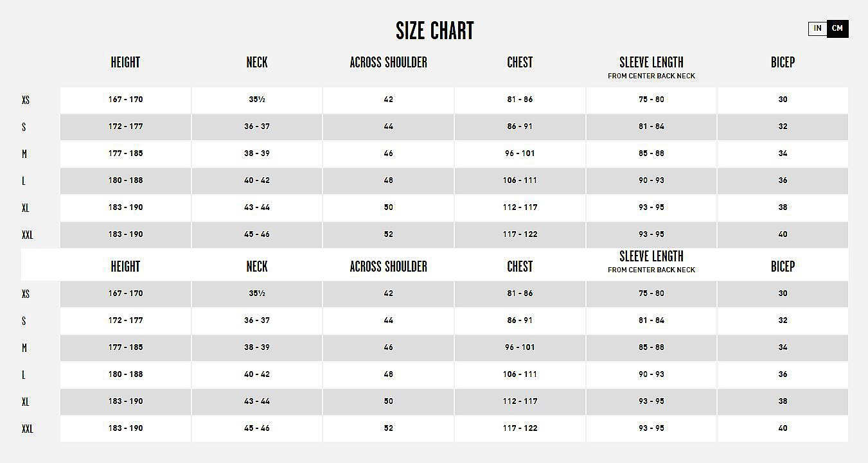Select the S row label in bottom table
The height and width of the screenshot is (463, 868).
point(24,321)
